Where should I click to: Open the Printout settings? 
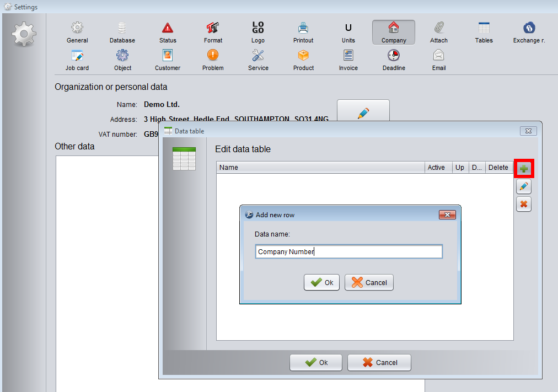pyautogui.click(x=303, y=32)
